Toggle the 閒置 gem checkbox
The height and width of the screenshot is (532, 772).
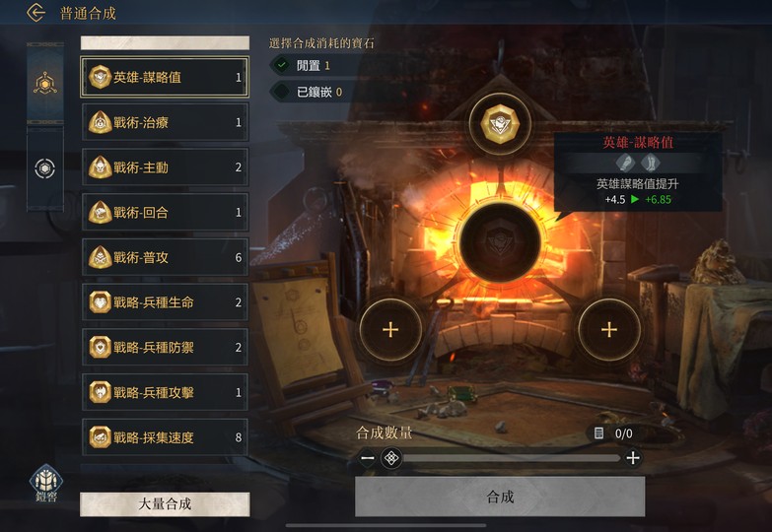[282, 65]
